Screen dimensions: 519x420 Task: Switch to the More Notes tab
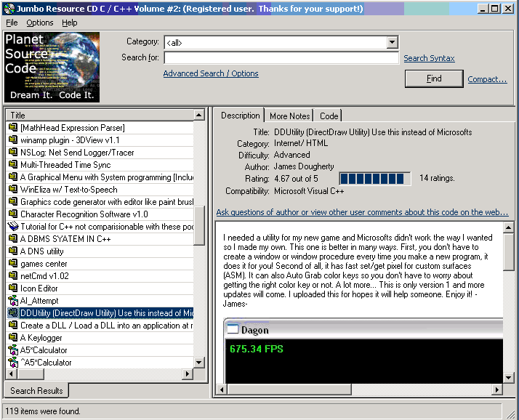(x=289, y=116)
